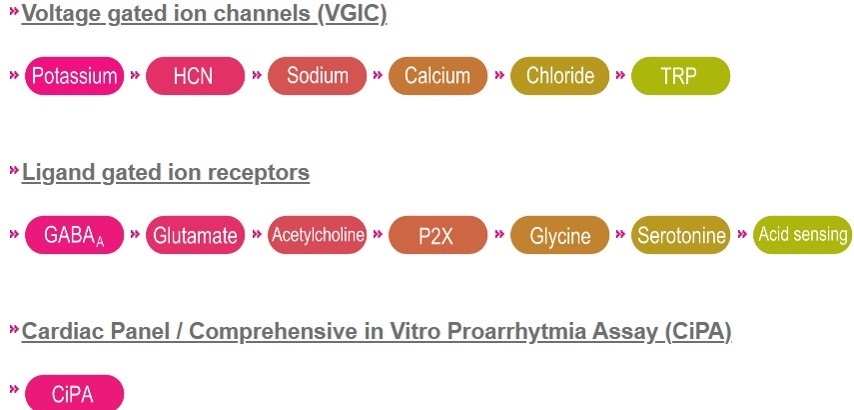Open the Potassium channel pill
The image size is (854, 410).
point(75,76)
